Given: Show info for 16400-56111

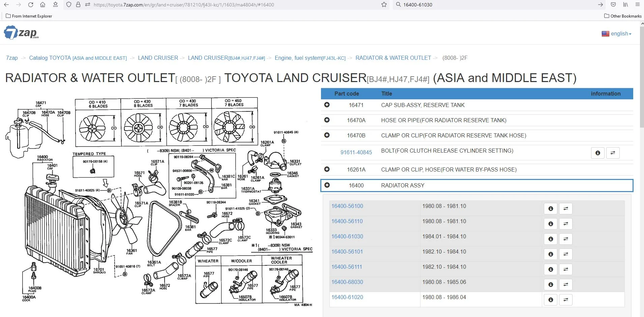Looking at the screenshot, I should click(x=551, y=269).
